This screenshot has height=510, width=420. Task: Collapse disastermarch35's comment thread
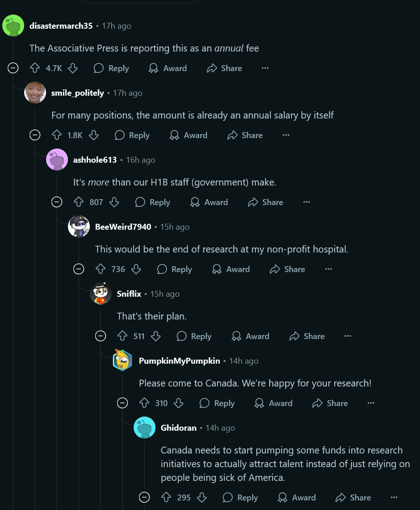[13, 68]
